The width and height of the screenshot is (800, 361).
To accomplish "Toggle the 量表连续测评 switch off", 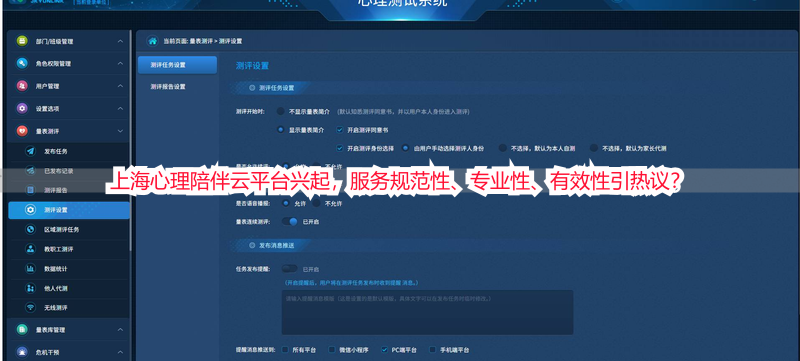I will (x=289, y=222).
